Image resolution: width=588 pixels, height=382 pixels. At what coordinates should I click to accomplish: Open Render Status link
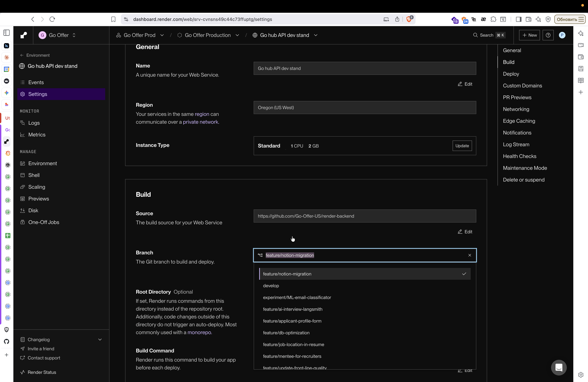[38, 372]
